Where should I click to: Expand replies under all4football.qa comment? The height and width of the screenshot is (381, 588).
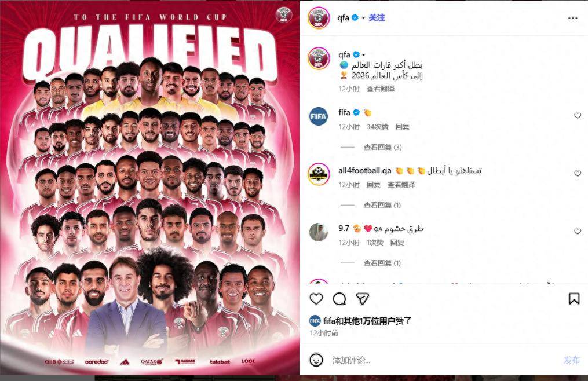pos(382,205)
